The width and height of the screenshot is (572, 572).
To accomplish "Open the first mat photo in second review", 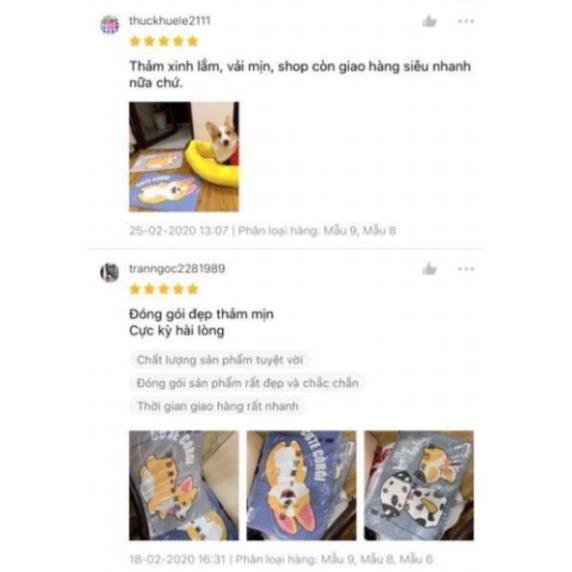I will coord(184,486).
